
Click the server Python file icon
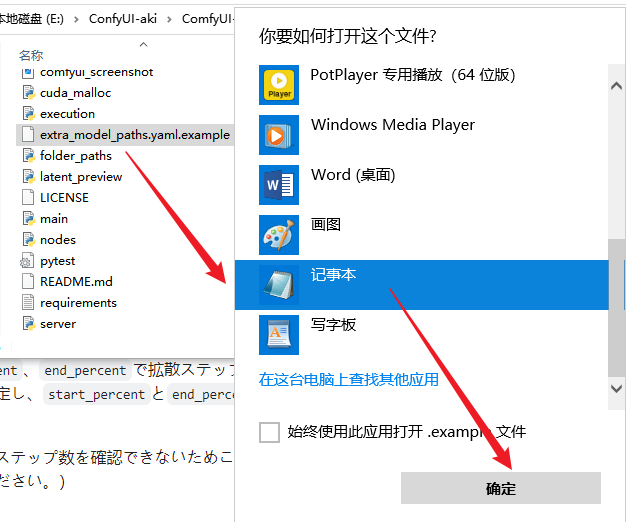point(28,324)
